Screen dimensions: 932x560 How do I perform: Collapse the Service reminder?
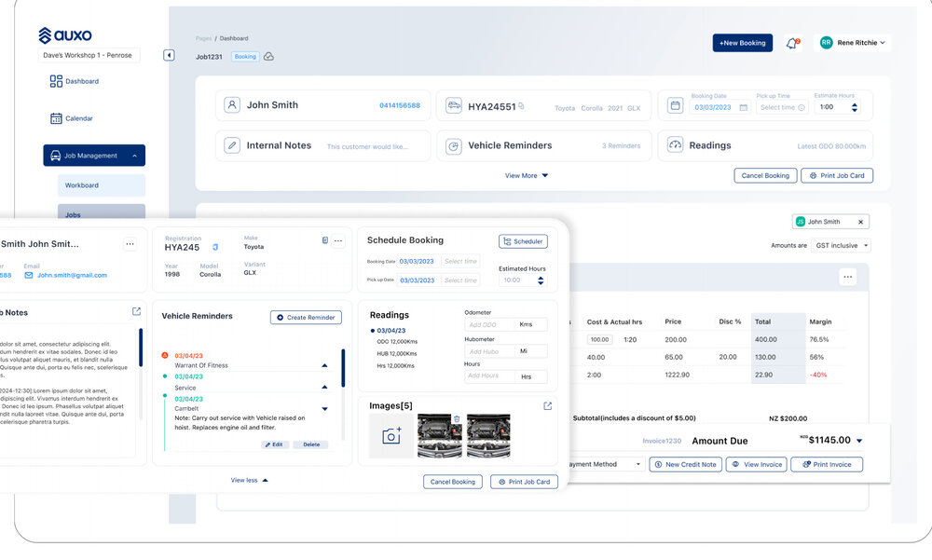[324, 387]
